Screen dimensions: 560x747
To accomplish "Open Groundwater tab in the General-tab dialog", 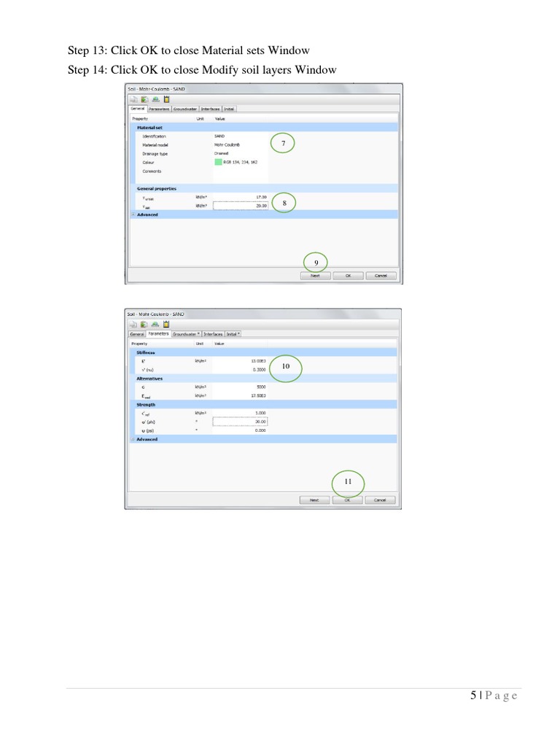I will 185,109.
